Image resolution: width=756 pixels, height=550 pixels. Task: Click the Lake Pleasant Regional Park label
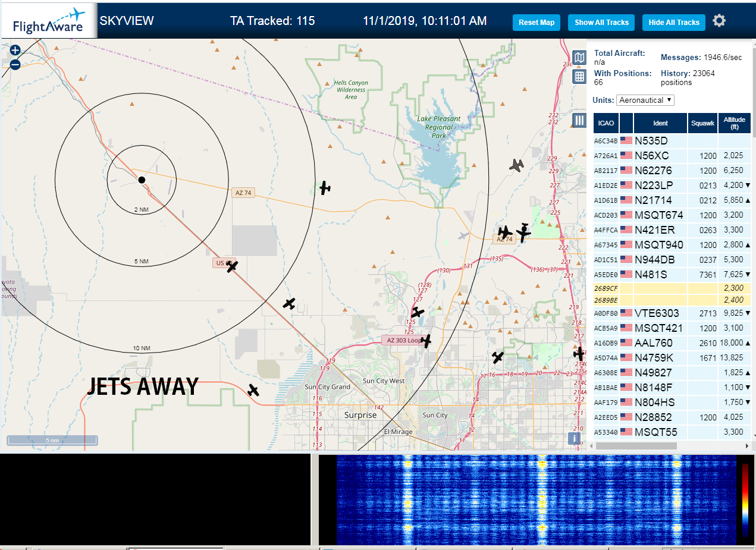439,127
